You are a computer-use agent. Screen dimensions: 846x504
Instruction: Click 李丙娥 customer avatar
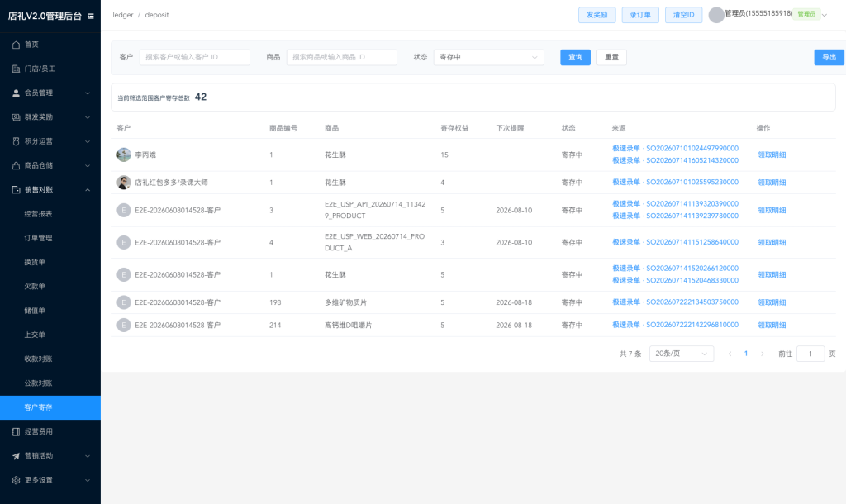click(124, 155)
